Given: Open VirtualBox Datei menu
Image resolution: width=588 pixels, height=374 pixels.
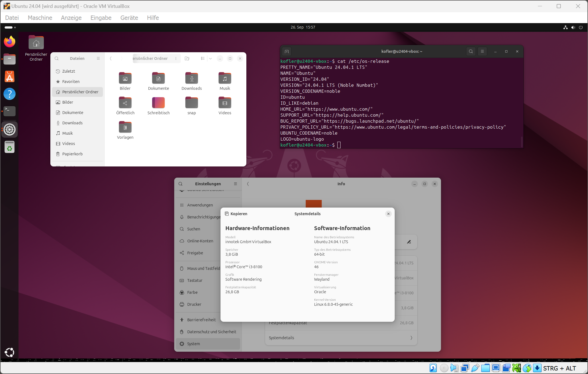Looking at the screenshot, I should (12, 18).
